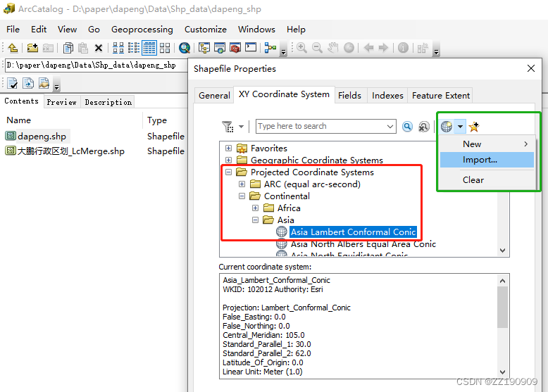Expand Geographic Coordinate Systems node
The height and width of the screenshot is (392, 548).
click(x=228, y=160)
